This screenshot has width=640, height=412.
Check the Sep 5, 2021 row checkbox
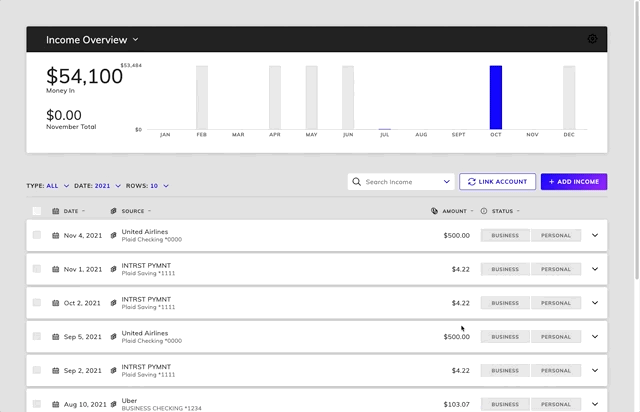click(37, 336)
